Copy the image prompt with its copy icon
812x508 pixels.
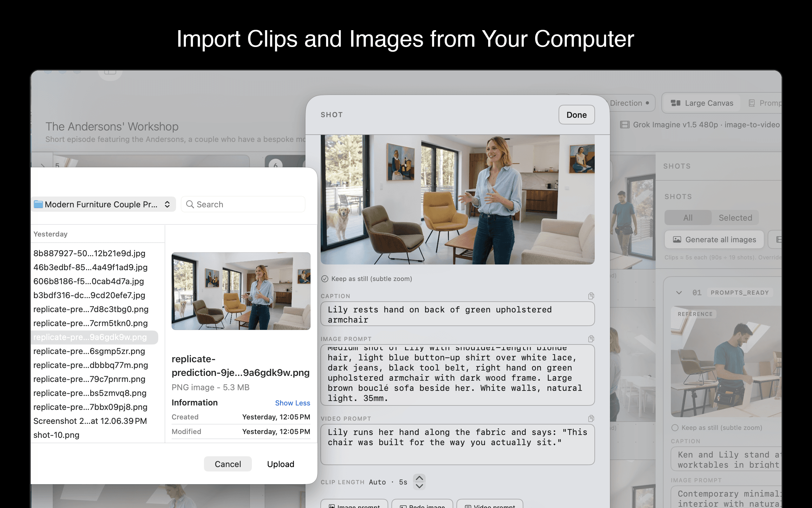pyautogui.click(x=591, y=338)
